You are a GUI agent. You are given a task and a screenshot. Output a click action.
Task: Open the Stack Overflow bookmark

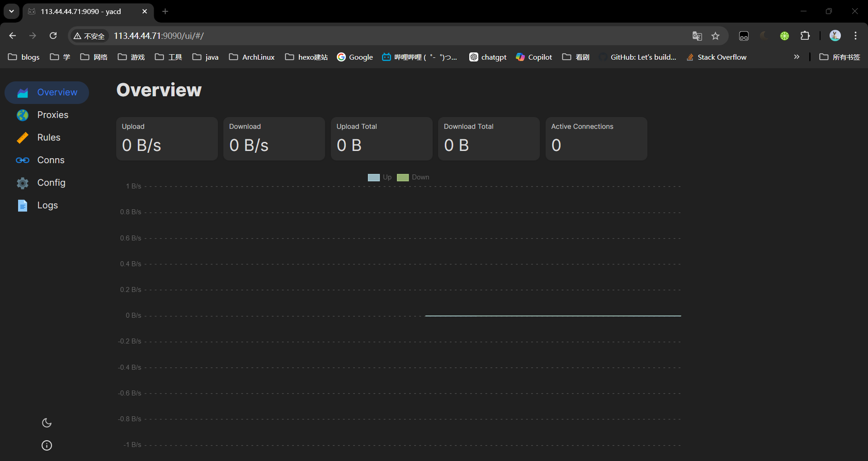pos(716,57)
